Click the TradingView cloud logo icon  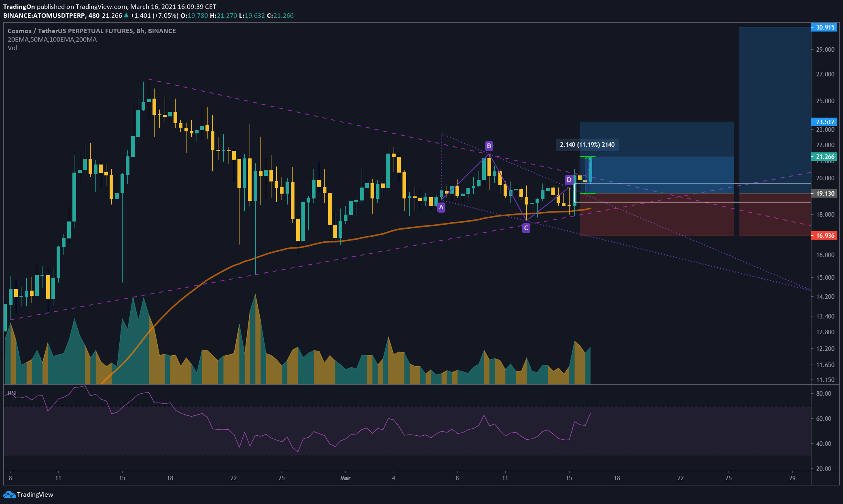(10, 494)
